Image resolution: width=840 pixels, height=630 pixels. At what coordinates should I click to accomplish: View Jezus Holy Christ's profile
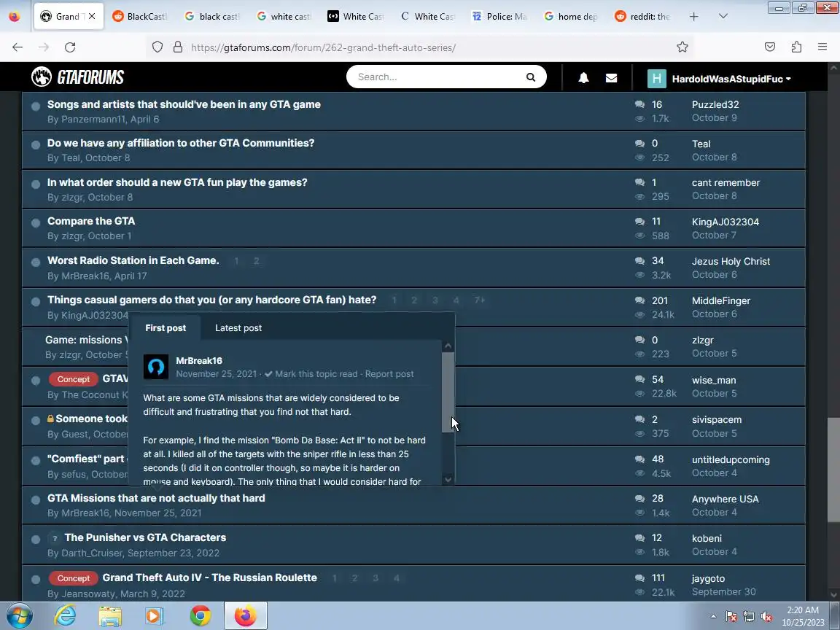pos(731,262)
